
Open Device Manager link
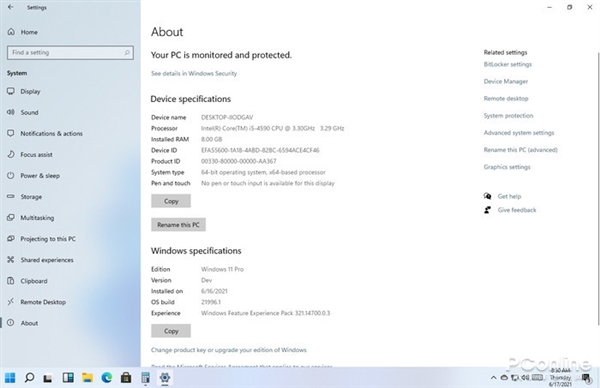[506, 81]
